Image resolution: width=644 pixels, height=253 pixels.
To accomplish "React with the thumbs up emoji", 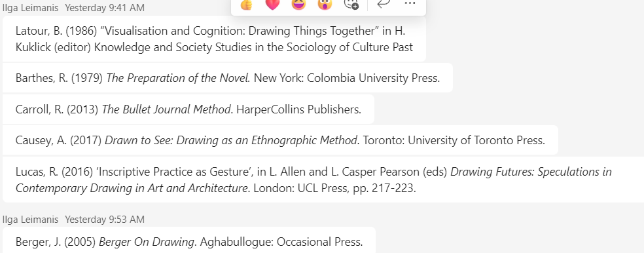I will coord(246,4).
